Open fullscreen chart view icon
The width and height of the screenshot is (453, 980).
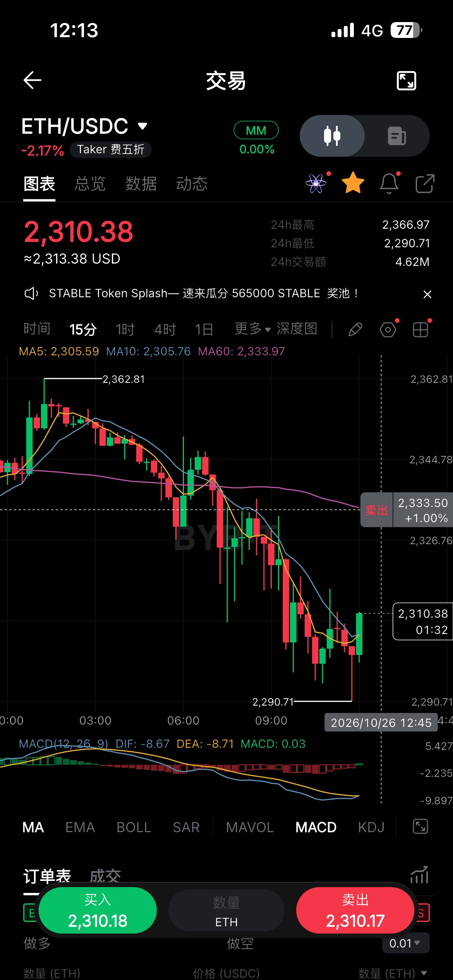point(407,81)
